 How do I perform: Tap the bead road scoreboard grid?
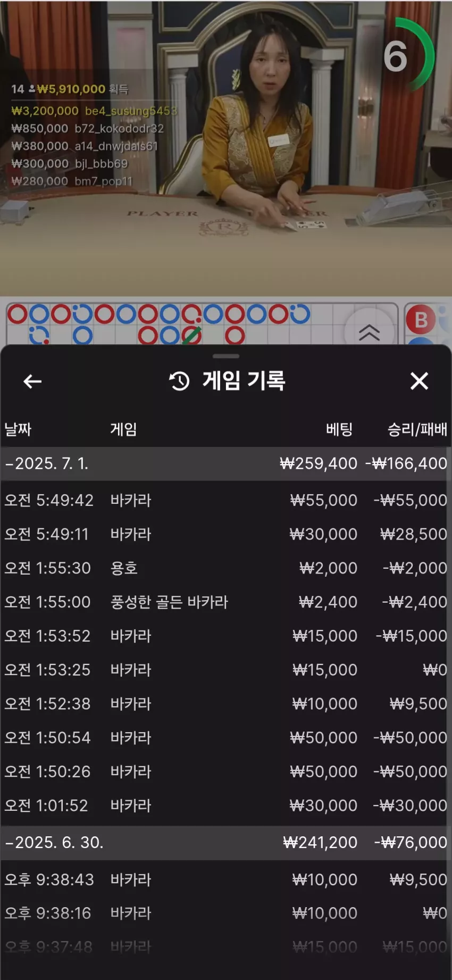202,324
